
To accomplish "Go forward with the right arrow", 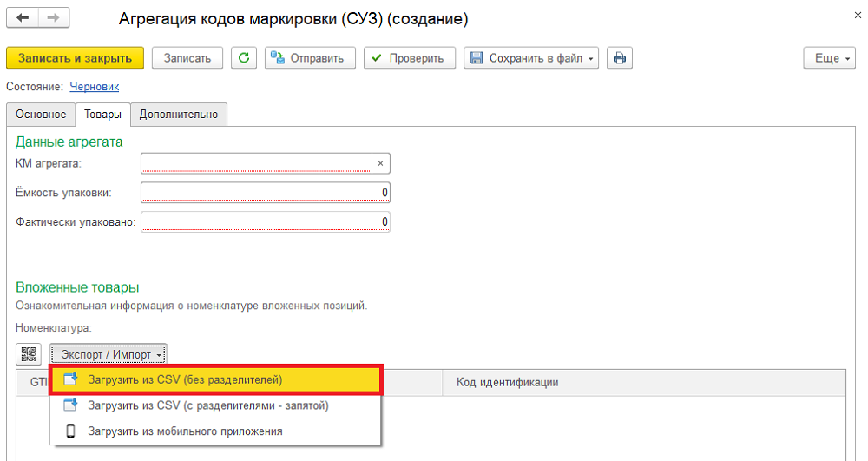I will point(54,17).
